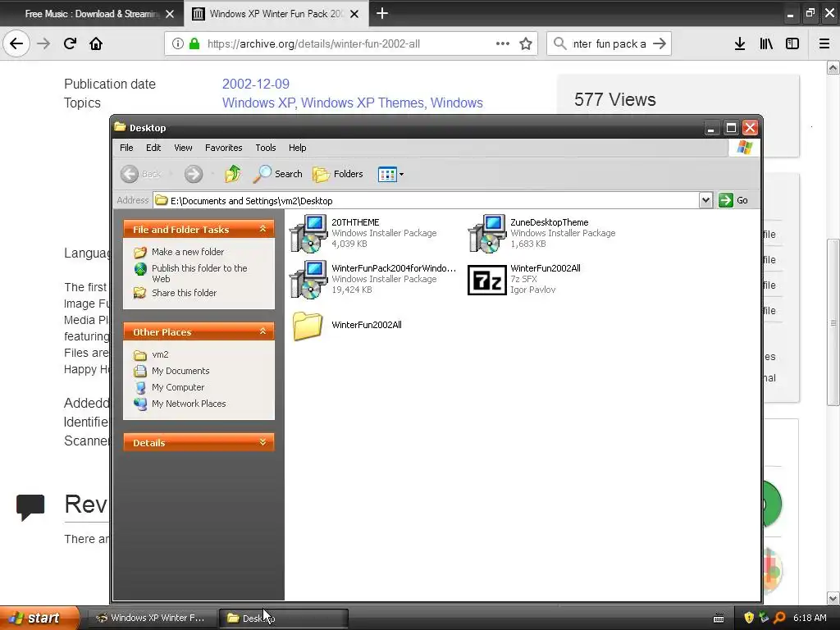Go back in Firefox browser
840x630 pixels.
[x=16, y=43]
